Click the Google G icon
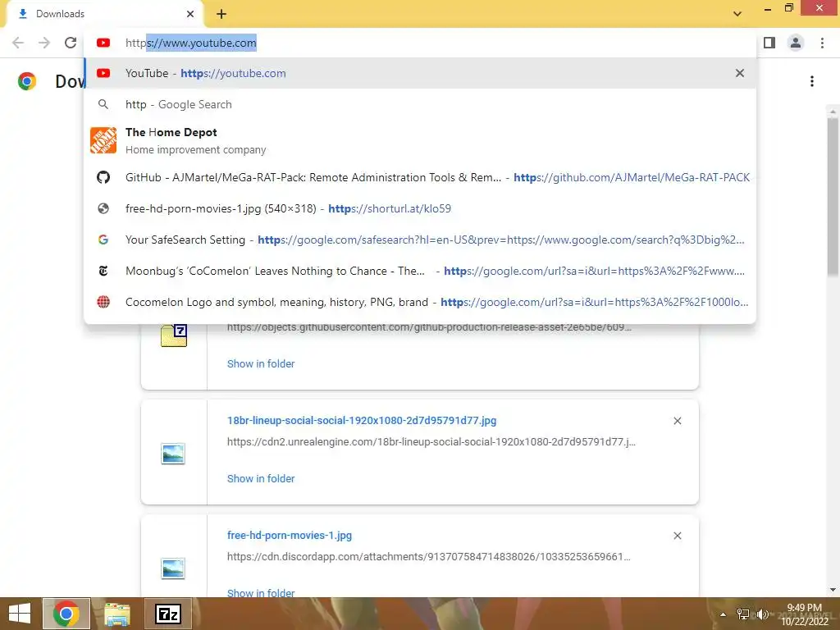The image size is (840, 630). 103,240
